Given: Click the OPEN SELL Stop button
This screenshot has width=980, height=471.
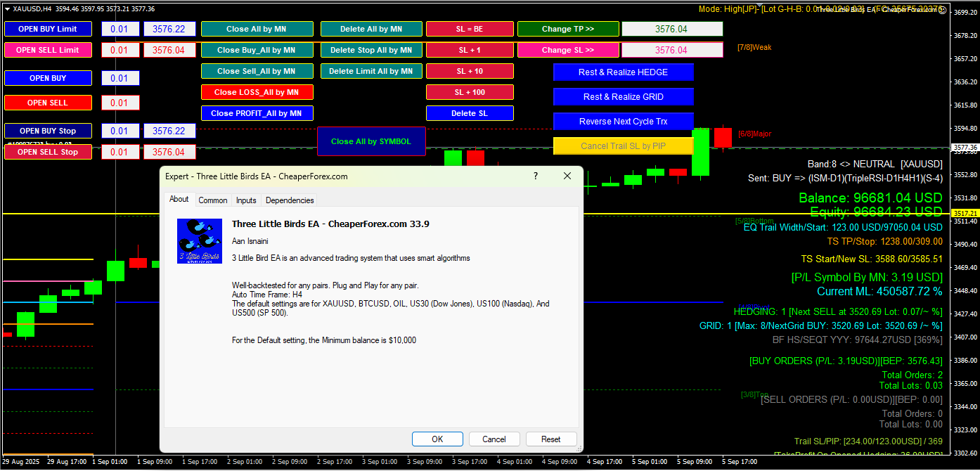Looking at the screenshot, I should 48,152.
